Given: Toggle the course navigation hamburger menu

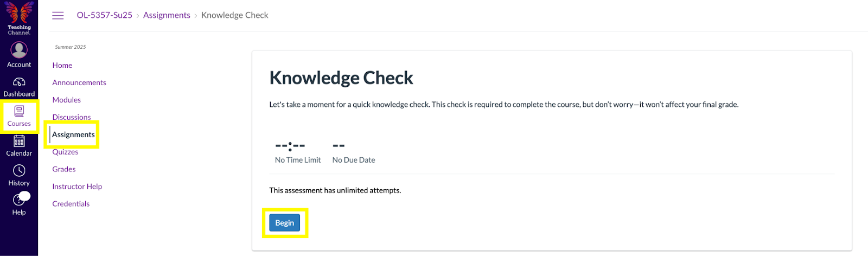Looking at the screenshot, I should [58, 15].
